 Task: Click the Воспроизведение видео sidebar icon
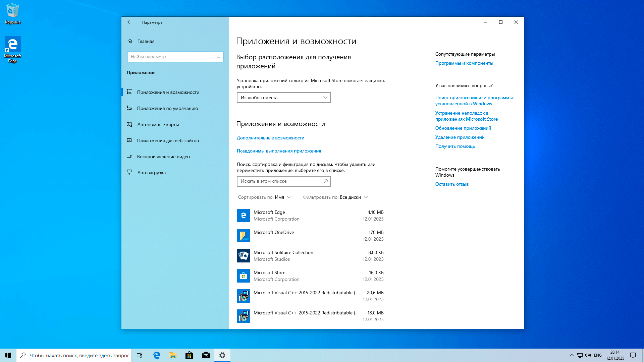click(129, 157)
